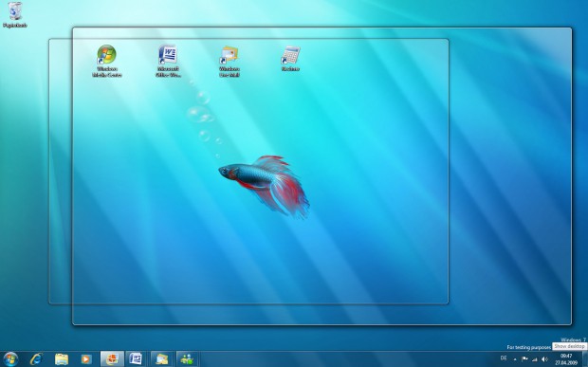Viewport: 588px width, 367px height.
Task: Open the Start menu orb
Action: 10,359
